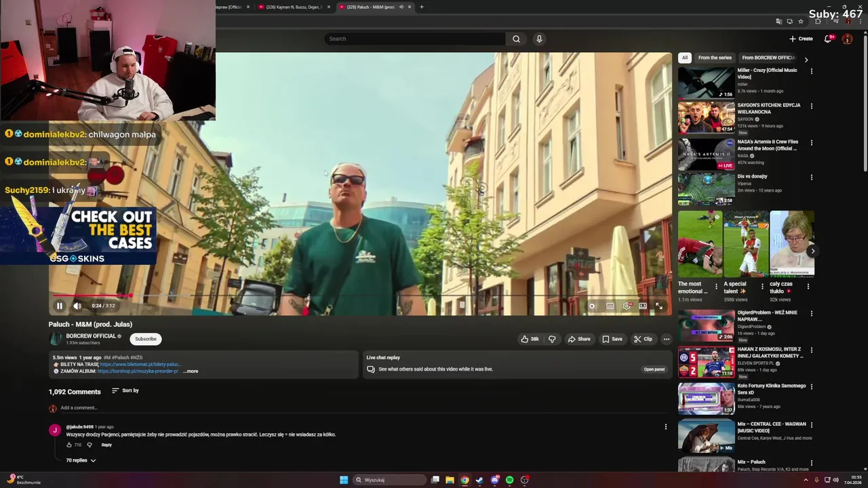Open the Sort by comments dropdown
Screen dimensions: 868x488
click(125, 390)
